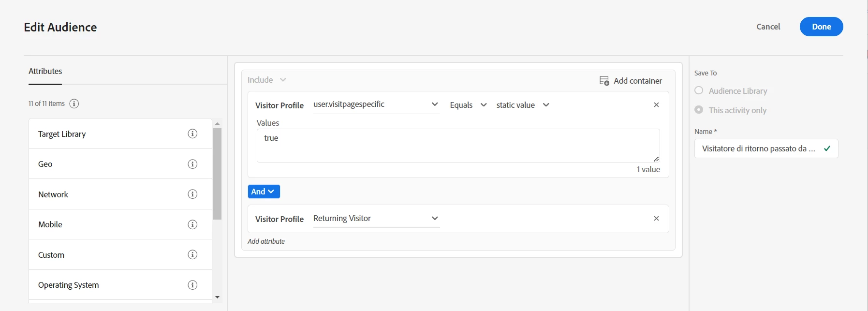
Task: Open info icon for Target Library
Action: 192,133
